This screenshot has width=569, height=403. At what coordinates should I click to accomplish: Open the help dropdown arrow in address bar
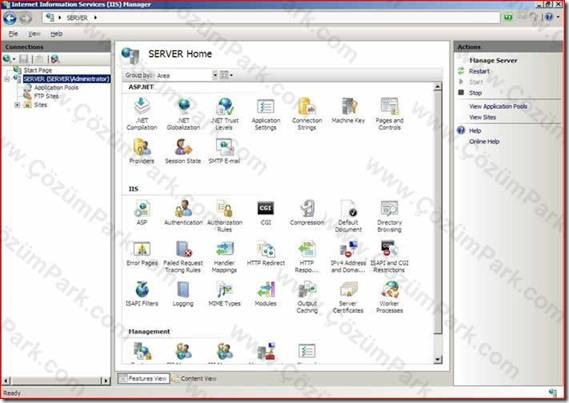pos(558,17)
